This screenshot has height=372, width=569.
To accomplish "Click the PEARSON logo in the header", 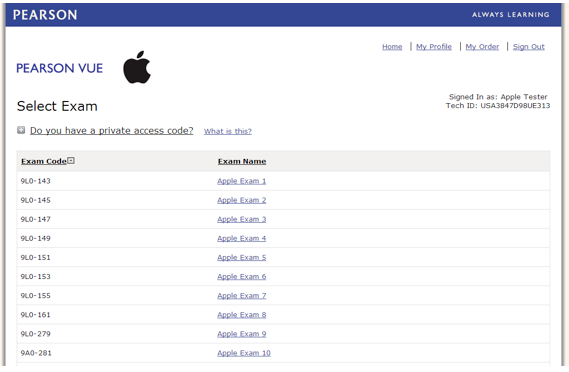I will 45,15.
